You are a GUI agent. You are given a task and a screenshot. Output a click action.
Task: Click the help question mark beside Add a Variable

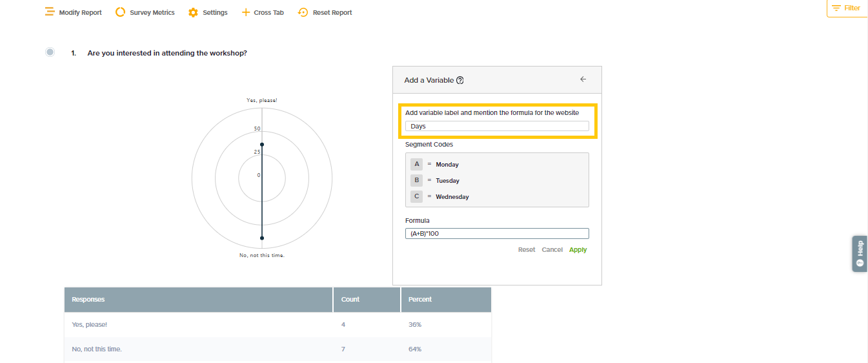point(460,81)
